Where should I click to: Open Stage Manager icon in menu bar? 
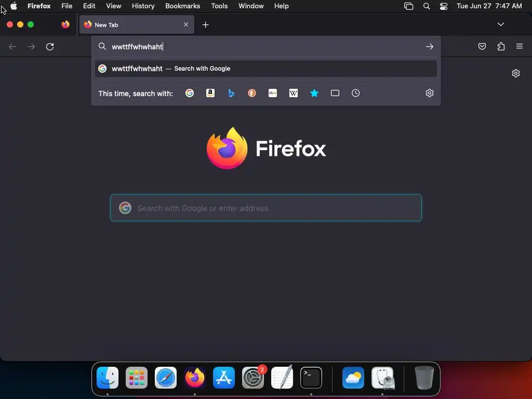pyautogui.click(x=409, y=6)
